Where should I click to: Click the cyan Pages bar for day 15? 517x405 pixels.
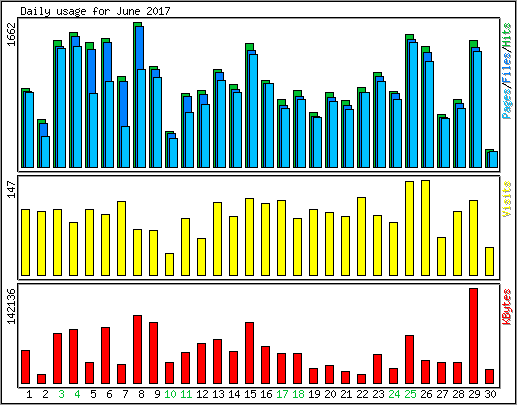tap(254, 111)
